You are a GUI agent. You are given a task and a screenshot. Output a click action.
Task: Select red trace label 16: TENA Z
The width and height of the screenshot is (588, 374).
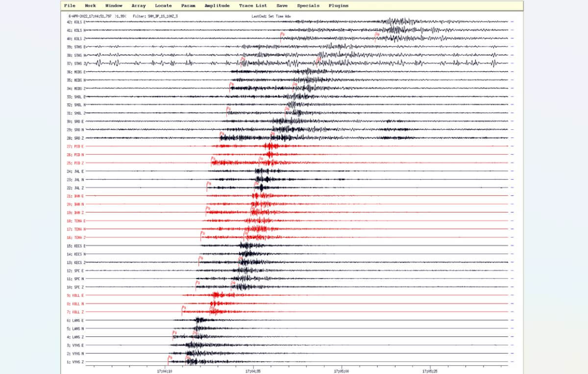tap(76, 237)
